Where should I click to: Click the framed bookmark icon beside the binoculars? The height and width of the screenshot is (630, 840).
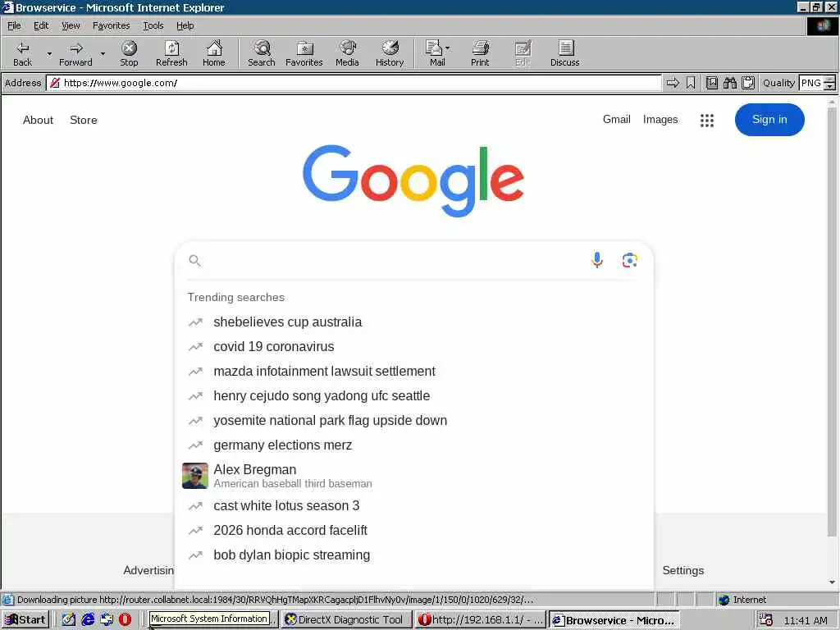tap(711, 83)
